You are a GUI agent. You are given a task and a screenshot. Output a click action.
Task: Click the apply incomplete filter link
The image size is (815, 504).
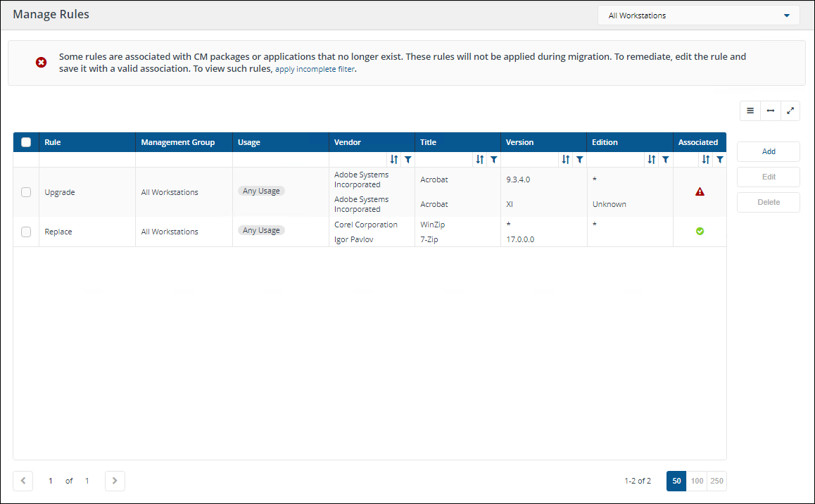click(x=315, y=70)
